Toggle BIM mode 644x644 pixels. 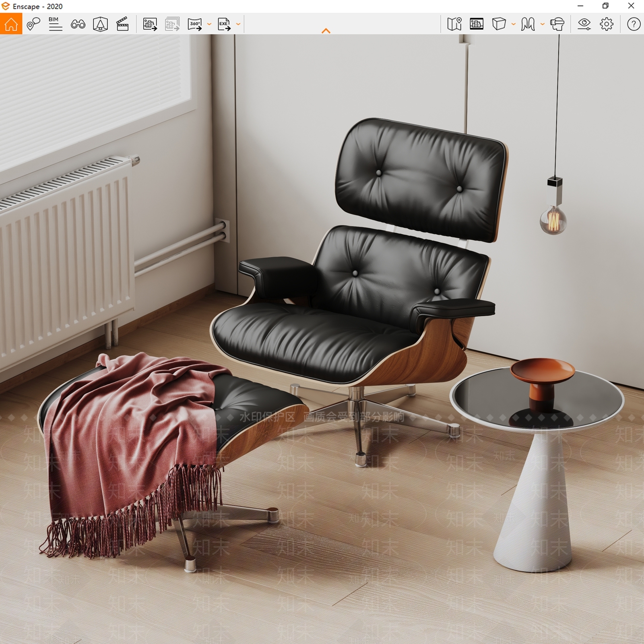(55, 24)
